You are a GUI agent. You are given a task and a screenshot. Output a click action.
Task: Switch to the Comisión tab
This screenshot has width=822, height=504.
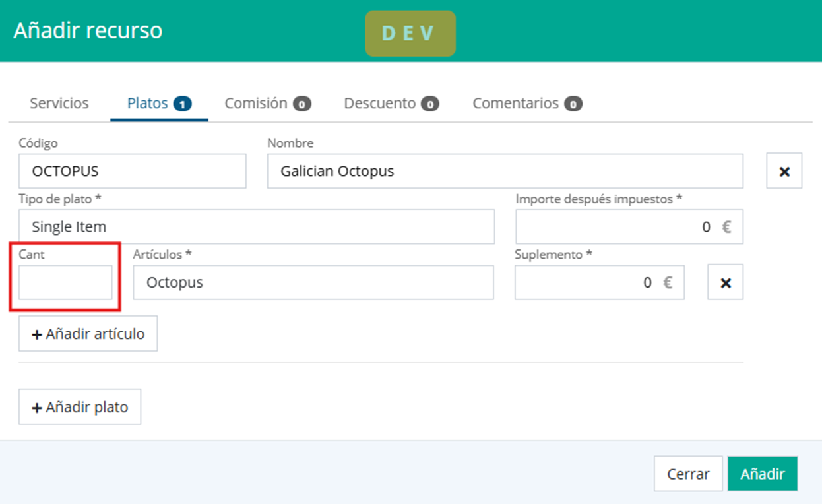[267, 104]
